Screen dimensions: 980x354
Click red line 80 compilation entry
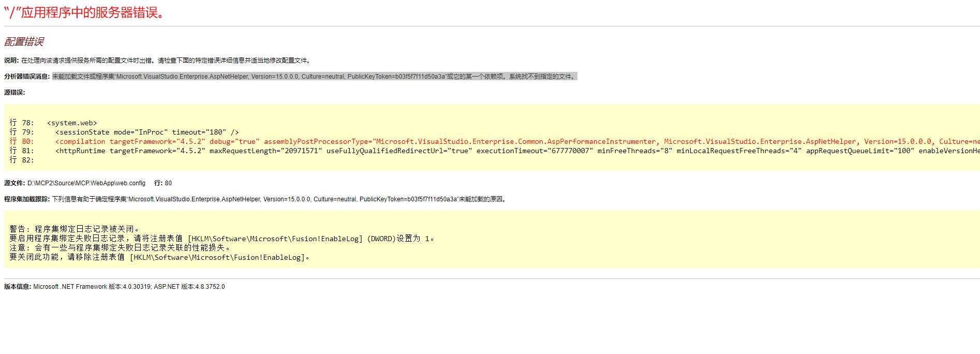[x=494, y=141]
